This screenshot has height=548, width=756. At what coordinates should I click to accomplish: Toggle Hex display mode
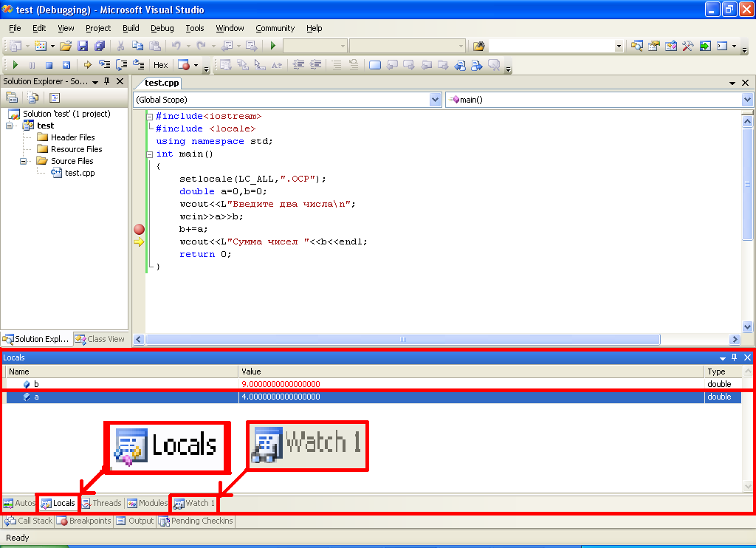pos(160,65)
